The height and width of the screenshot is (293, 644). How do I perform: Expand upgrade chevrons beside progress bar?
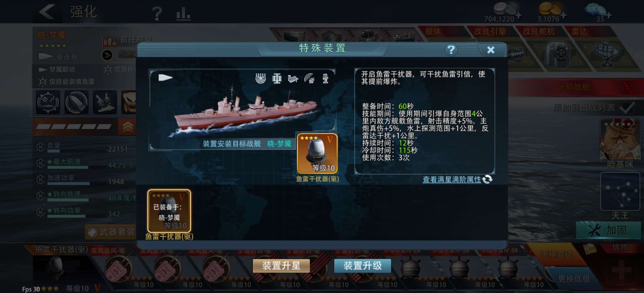click(128, 127)
